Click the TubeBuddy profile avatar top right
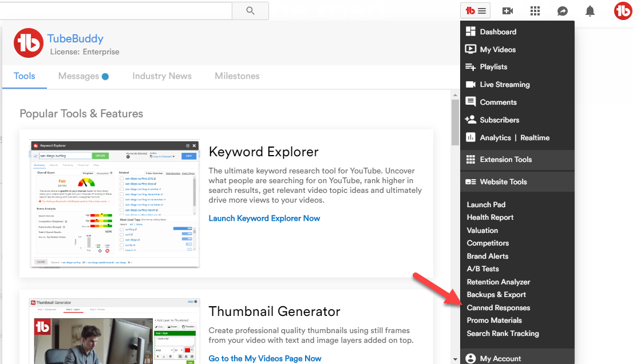633x364 pixels. click(622, 11)
